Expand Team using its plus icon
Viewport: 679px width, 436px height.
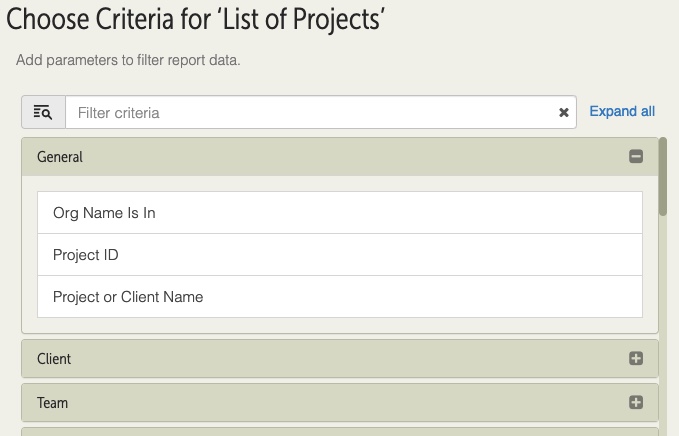pyautogui.click(x=636, y=402)
